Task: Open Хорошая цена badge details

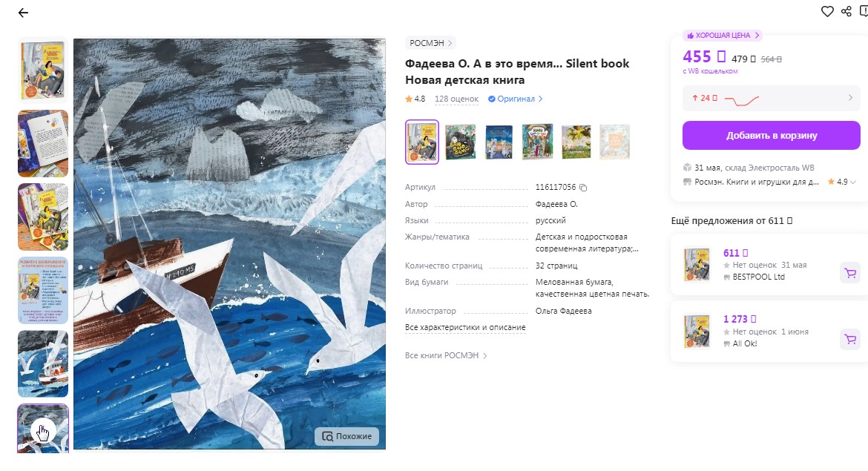Action: click(723, 36)
